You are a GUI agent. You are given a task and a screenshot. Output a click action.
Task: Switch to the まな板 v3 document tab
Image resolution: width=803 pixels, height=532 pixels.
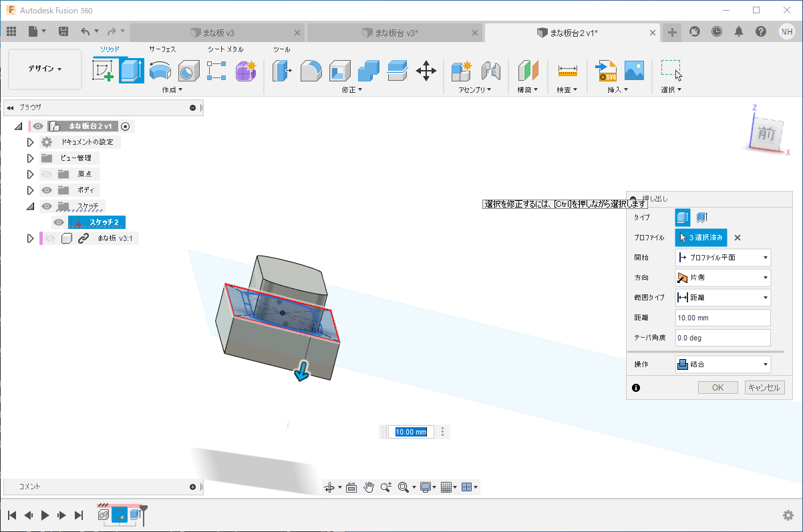click(x=217, y=32)
